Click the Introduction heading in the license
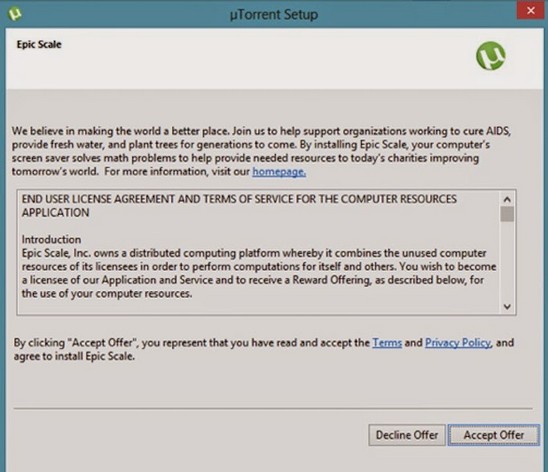The width and height of the screenshot is (548, 472). pos(51,240)
